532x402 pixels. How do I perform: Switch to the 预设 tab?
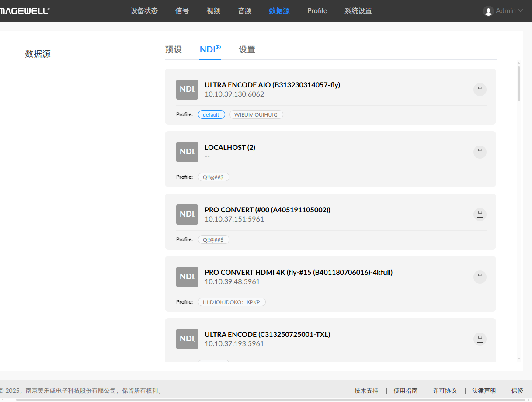click(x=173, y=50)
